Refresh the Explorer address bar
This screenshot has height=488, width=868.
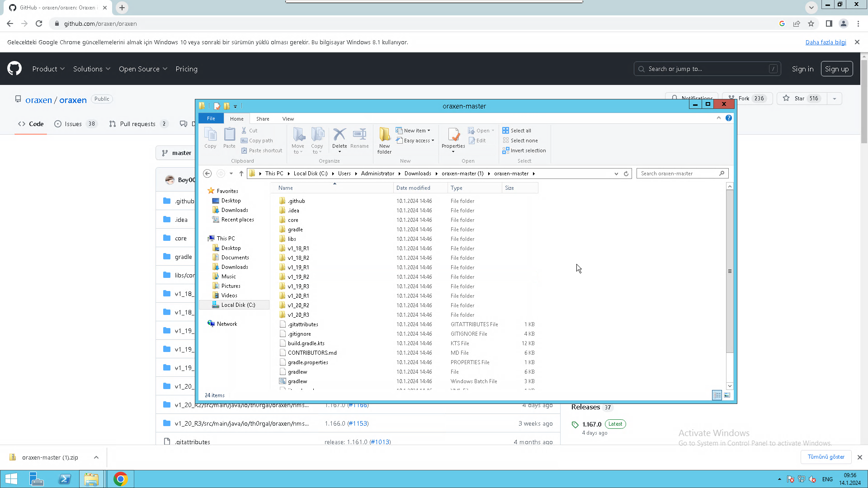point(626,174)
